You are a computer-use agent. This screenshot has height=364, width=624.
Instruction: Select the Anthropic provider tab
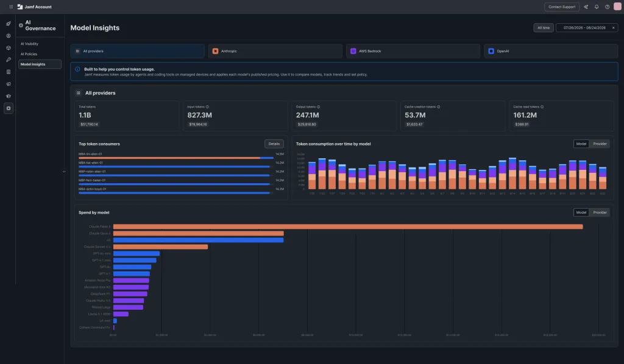point(275,51)
